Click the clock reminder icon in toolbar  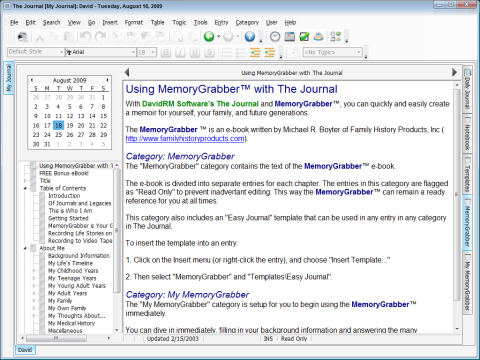tap(275, 36)
